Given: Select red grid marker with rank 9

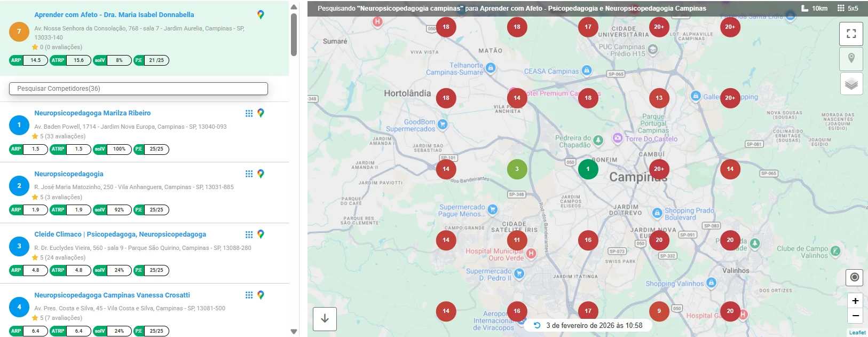Looking at the screenshot, I should point(659,311).
